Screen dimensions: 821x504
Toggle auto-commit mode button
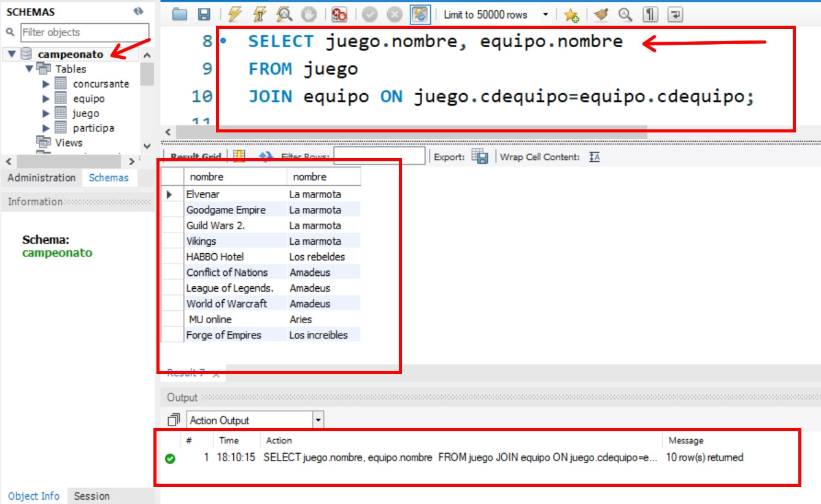click(420, 15)
